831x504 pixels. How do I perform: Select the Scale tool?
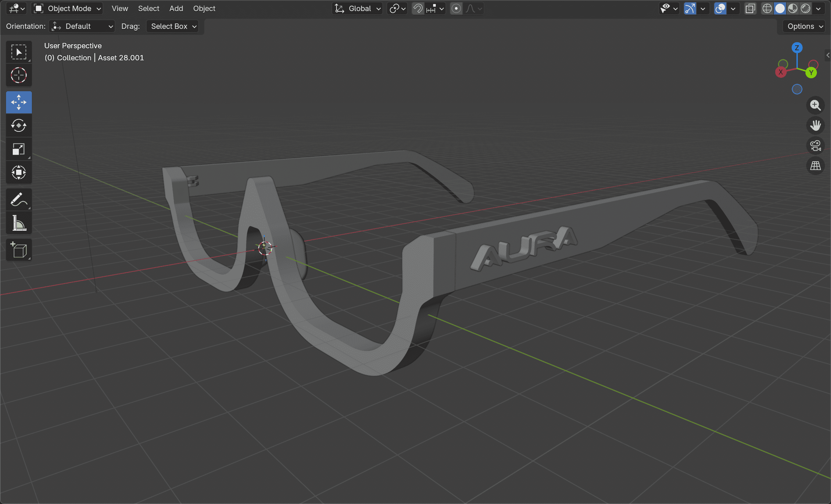coord(19,149)
